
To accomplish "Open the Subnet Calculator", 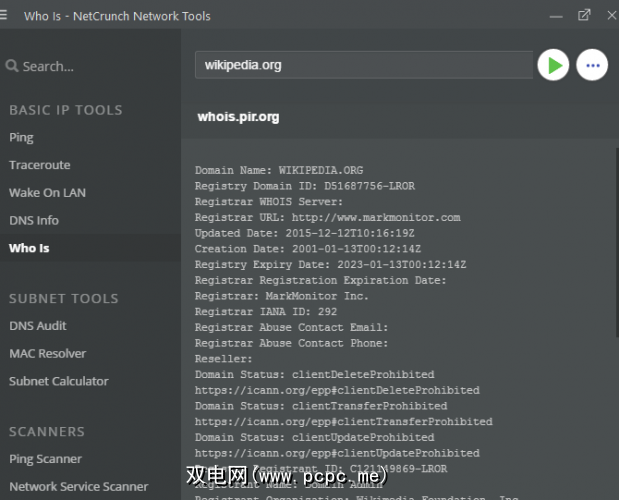I will pyautogui.click(x=59, y=381).
